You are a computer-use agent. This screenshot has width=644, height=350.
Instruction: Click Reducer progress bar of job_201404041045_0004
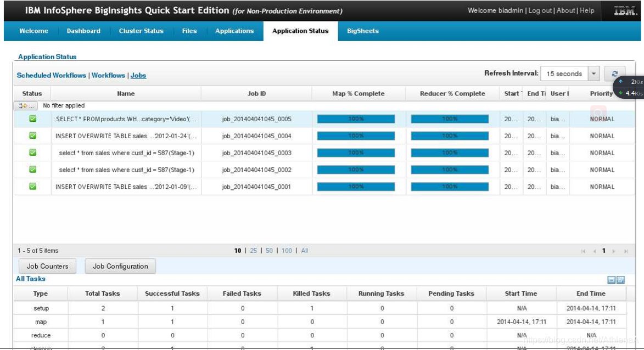450,136
